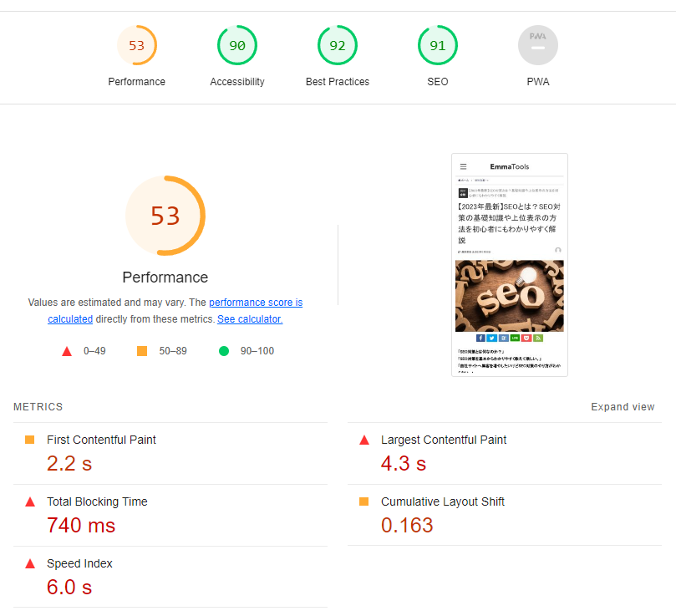Click the EmmaTools page screenshot thumbnail
Screen dimensions: 676x616
click(510, 264)
